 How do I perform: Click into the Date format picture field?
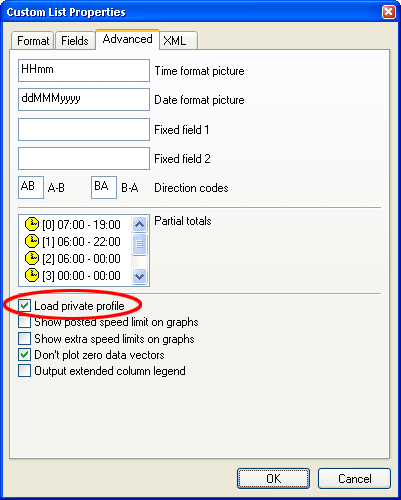[x=84, y=99]
